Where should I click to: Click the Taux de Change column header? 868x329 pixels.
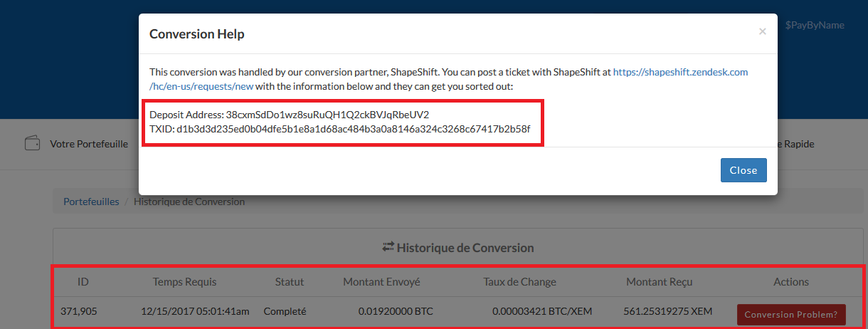[519, 282]
